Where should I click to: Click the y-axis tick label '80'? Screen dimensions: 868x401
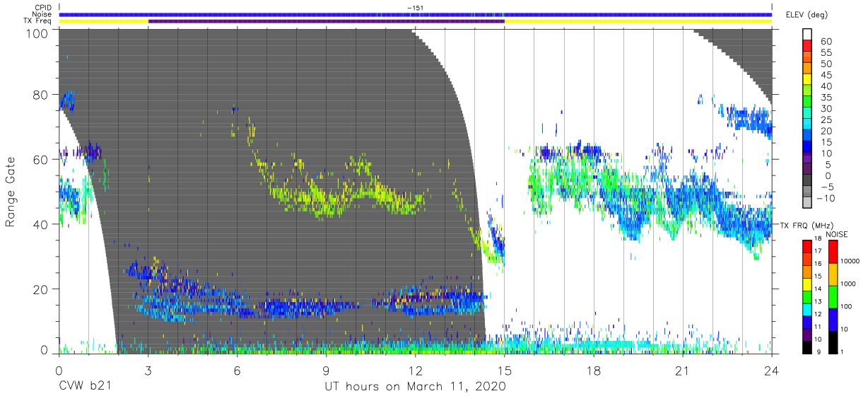click(40, 94)
